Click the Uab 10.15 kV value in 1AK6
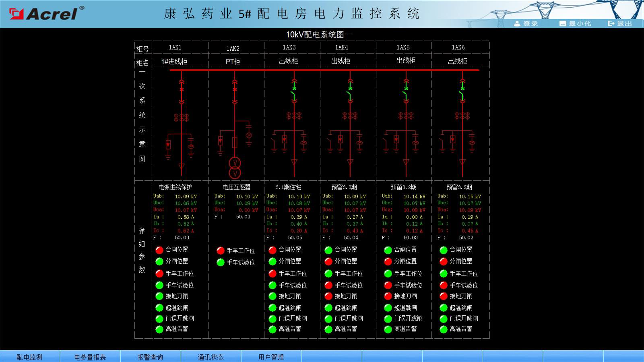The height and width of the screenshot is (362, 644). point(470,196)
